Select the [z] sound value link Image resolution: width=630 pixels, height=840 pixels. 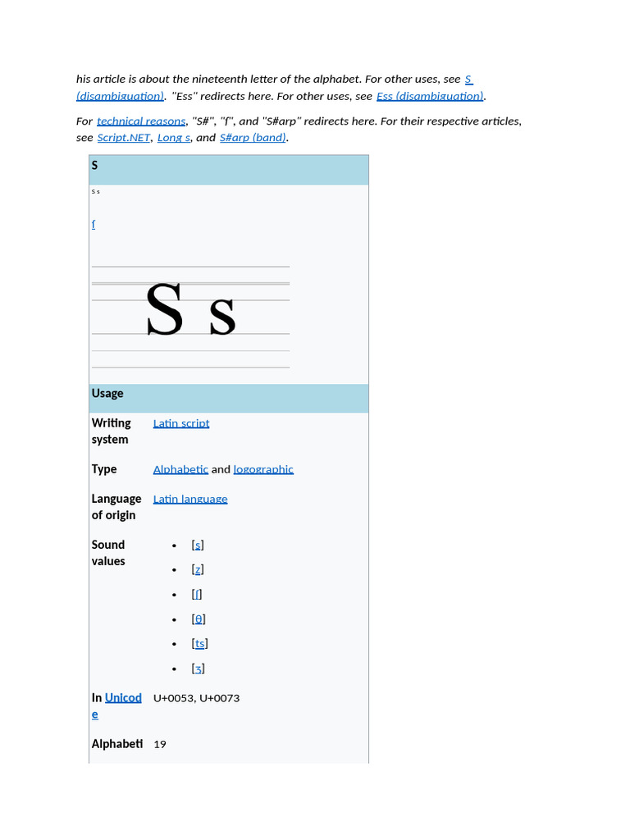click(198, 569)
